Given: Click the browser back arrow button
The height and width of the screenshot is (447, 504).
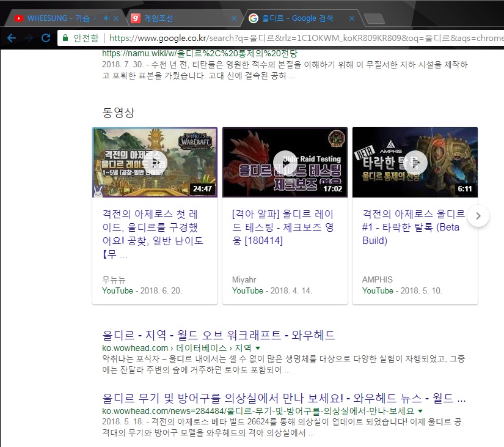Looking at the screenshot, I should [12, 38].
